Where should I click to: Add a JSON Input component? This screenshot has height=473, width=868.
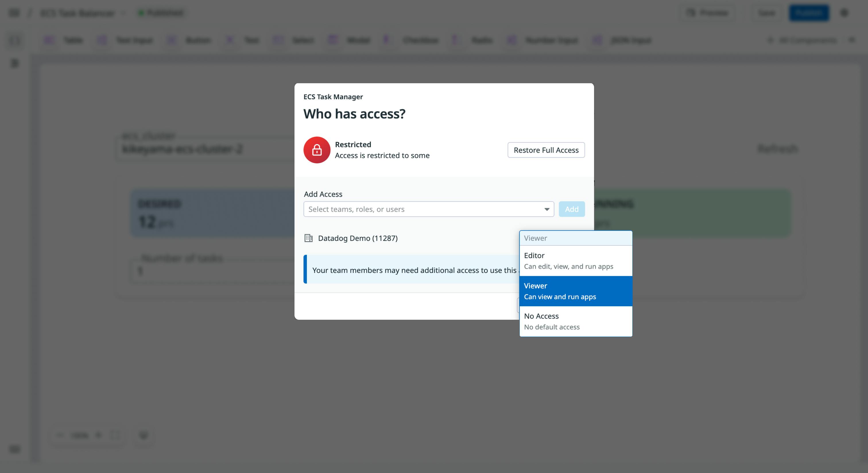(597, 40)
